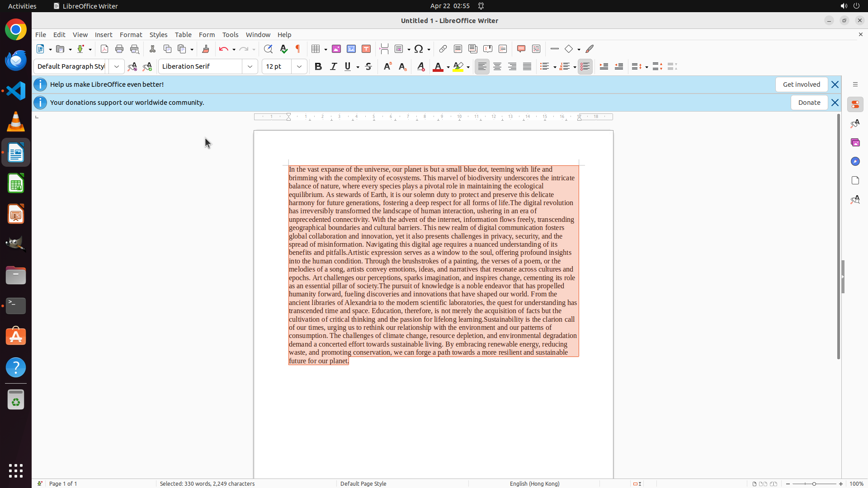
Task: Open the Tools menu
Action: (x=230, y=35)
